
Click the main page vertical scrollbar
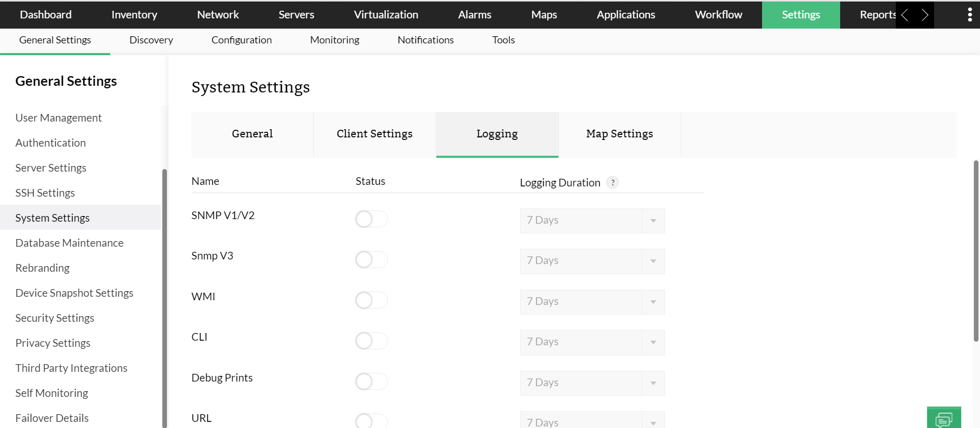point(976,250)
